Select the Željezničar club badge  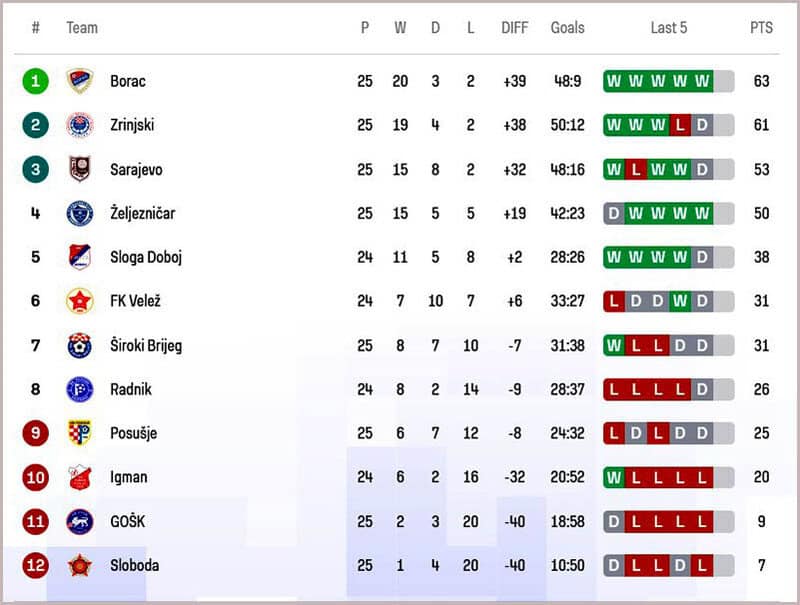tap(79, 213)
